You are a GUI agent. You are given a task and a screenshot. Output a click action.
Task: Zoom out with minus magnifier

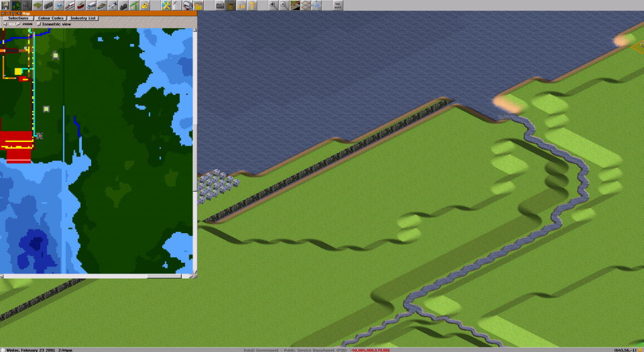284,5
